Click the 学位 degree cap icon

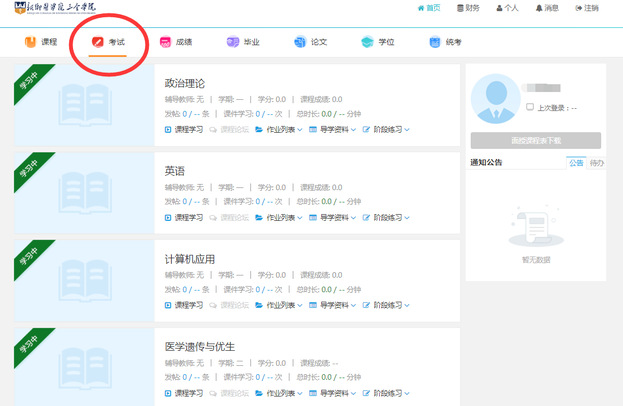367,42
